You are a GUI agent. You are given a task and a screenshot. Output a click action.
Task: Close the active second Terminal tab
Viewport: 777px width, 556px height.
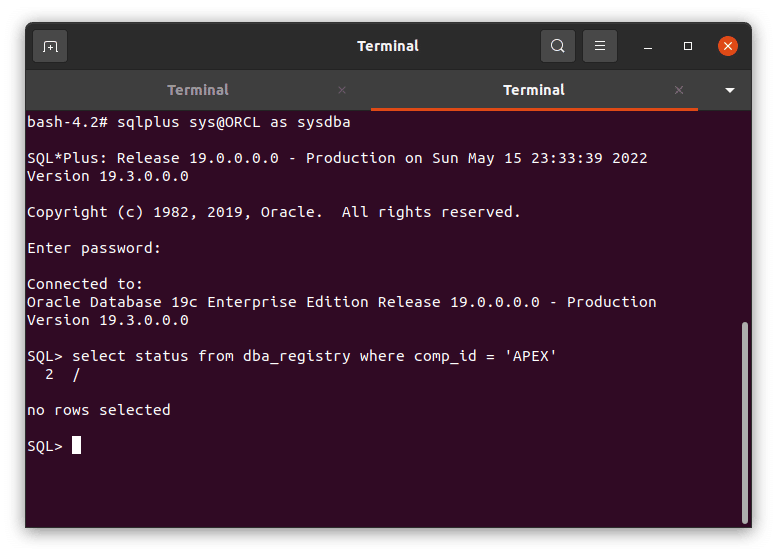tap(680, 90)
